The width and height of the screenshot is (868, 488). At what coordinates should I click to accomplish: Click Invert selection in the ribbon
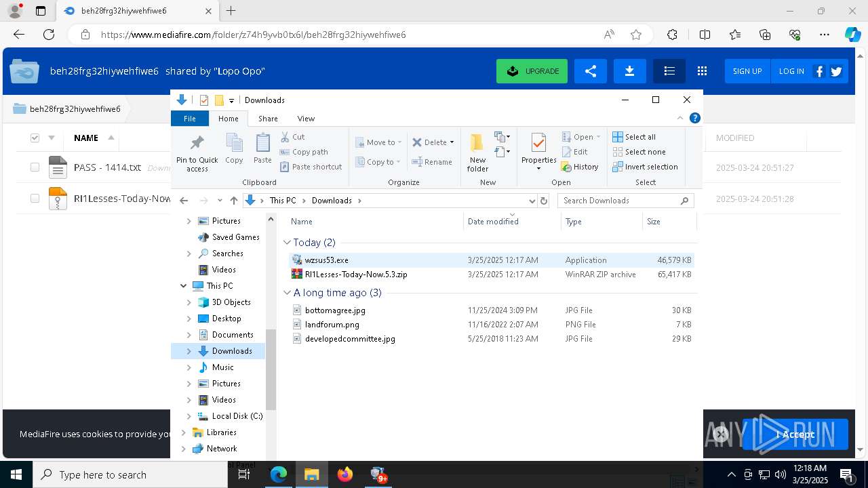(645, 167)
